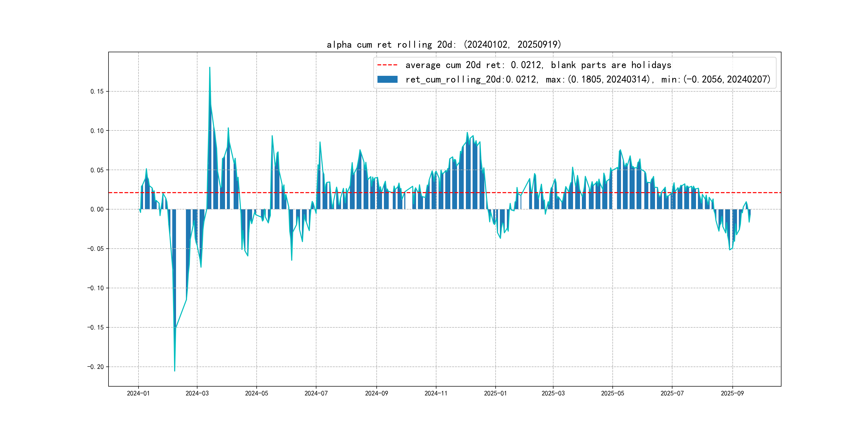Click the 2024-03 x-axis tick label
This screenshot has width=868, height=434.
(x=197, y=393)
